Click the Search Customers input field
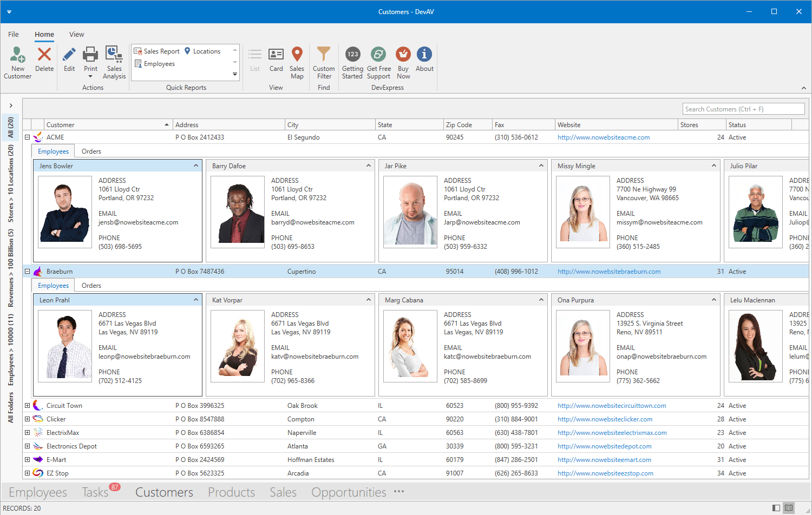Viewport: 812px width, 515px height. [743, 109]
